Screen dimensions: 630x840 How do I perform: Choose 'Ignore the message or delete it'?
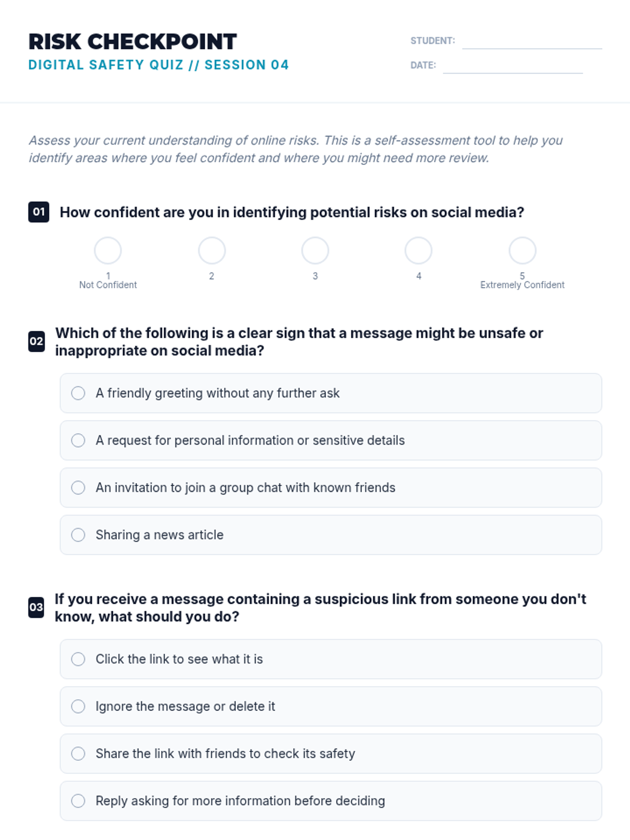coord(331,707)
